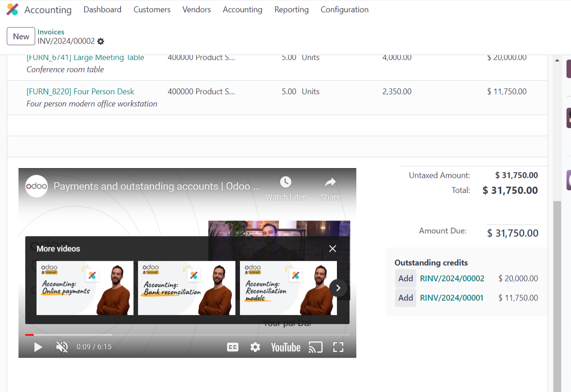Open RINV/2024/00001 credit note link
The image size is (571, 392).
pyautogui.click(x=451, y=298)
